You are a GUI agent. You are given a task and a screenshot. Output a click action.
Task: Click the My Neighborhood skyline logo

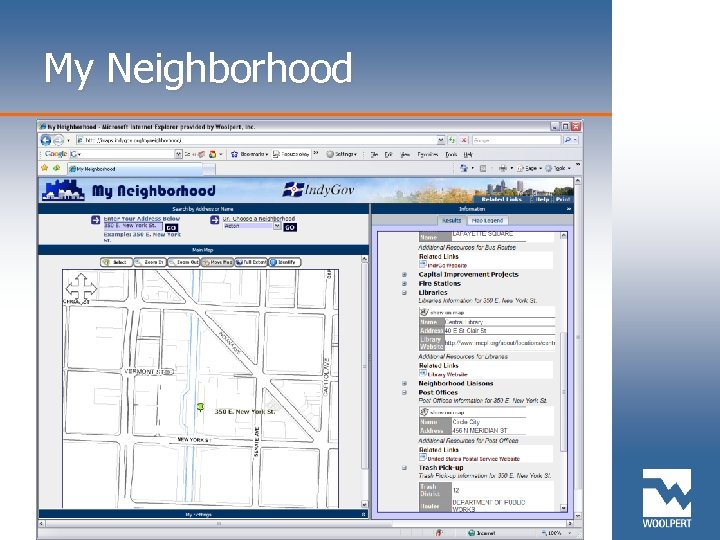[63, 190]
